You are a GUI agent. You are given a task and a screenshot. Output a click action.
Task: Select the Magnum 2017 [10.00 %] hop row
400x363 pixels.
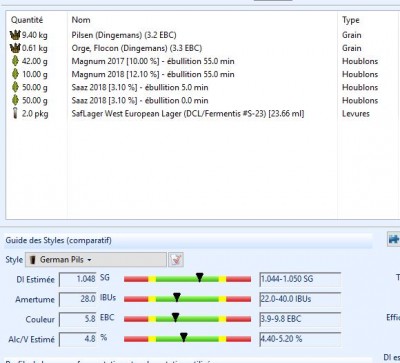tap(203, 61)
